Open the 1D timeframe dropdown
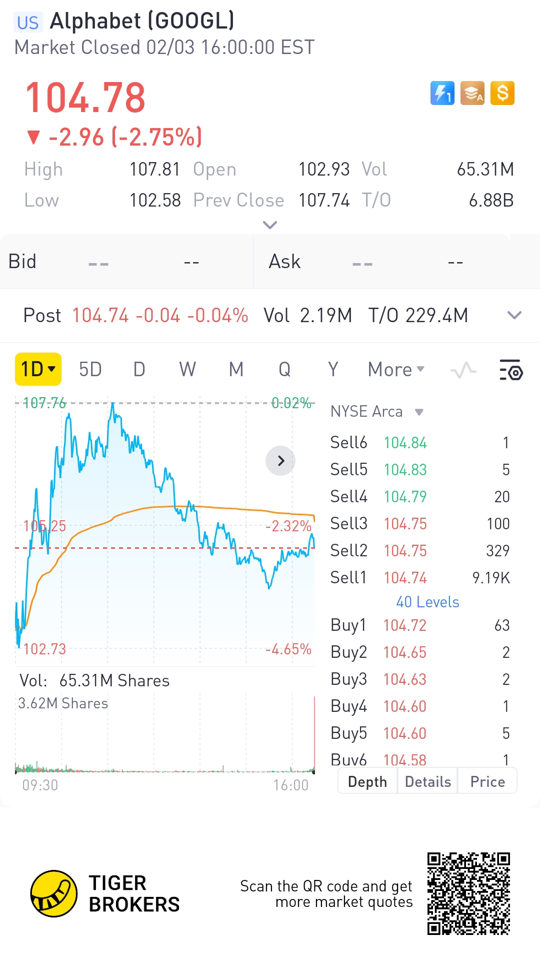 (38, 369)
